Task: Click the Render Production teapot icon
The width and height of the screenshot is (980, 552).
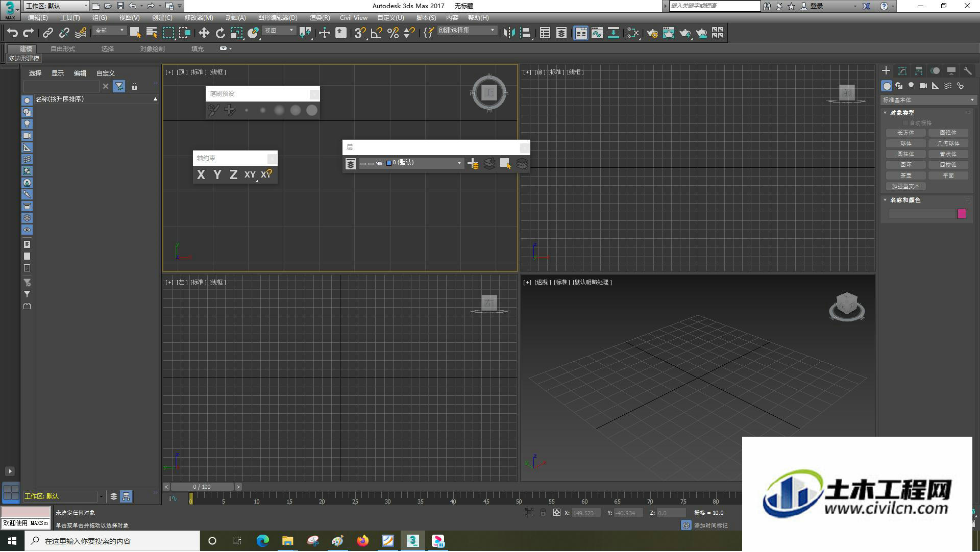Action: 685,33
